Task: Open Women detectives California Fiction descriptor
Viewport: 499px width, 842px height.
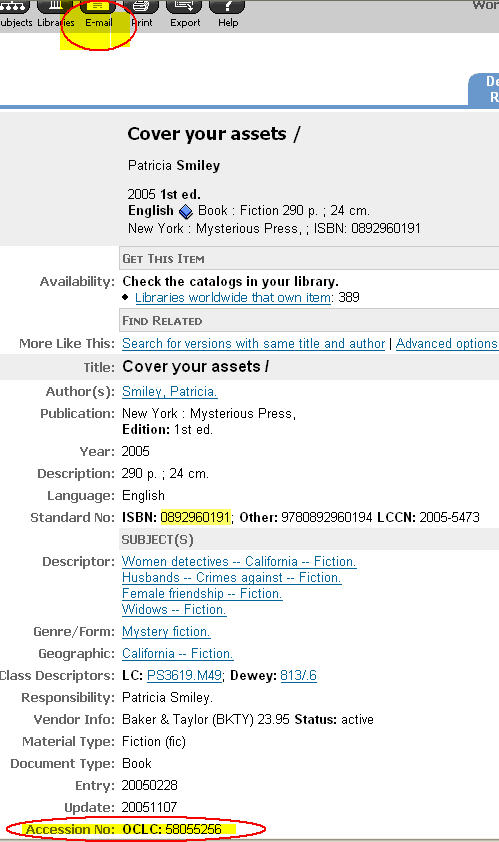Action: pyautogui.click(x=239, y=562)
